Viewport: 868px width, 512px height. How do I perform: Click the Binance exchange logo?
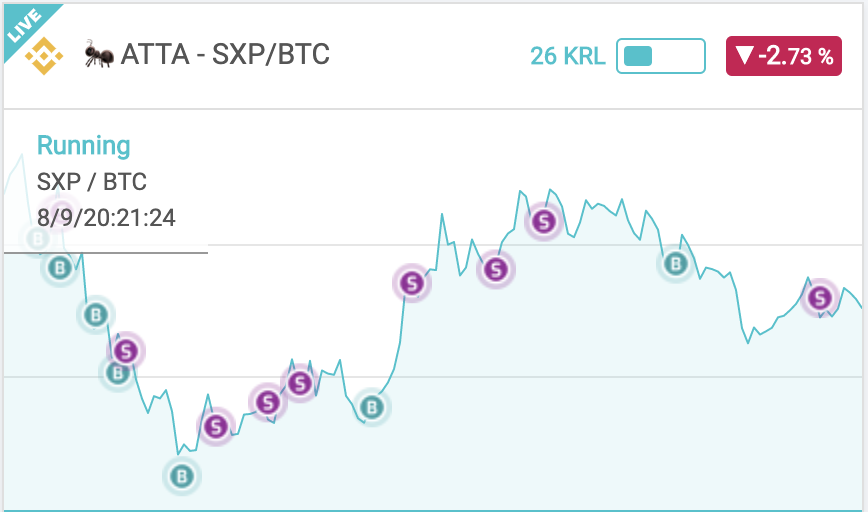(x=44, y=56)
